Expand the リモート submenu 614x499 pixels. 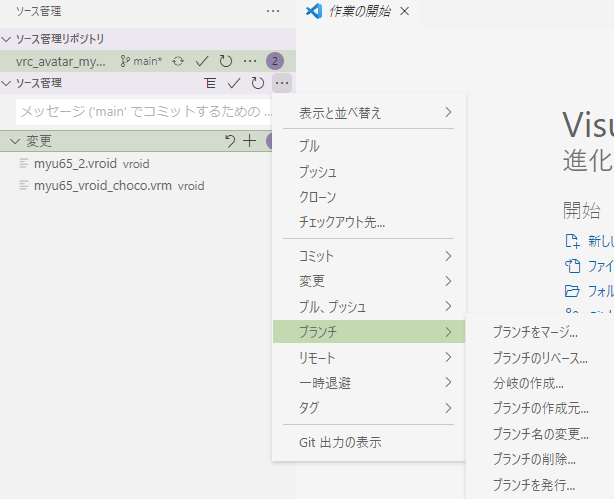coord(368,358)
